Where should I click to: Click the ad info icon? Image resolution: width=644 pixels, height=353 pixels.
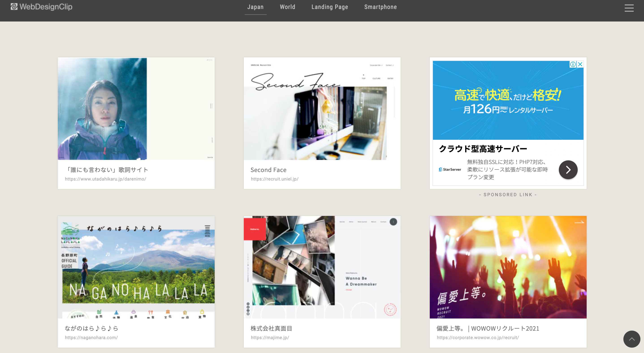tap(573, 64)
